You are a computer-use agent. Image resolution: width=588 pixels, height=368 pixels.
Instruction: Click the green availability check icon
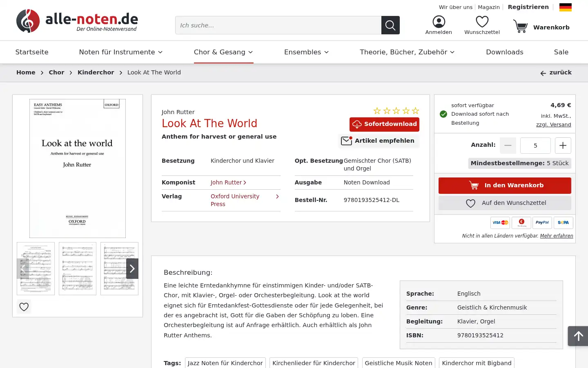click(x=443, y=114)
